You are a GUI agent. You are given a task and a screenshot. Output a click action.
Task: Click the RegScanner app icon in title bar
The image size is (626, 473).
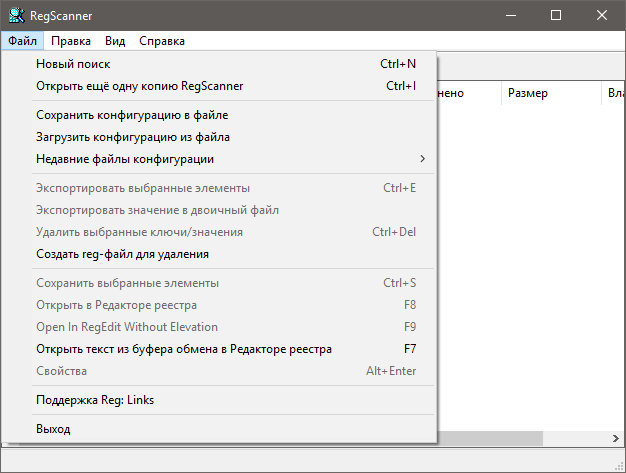click(x=16, y=16)
